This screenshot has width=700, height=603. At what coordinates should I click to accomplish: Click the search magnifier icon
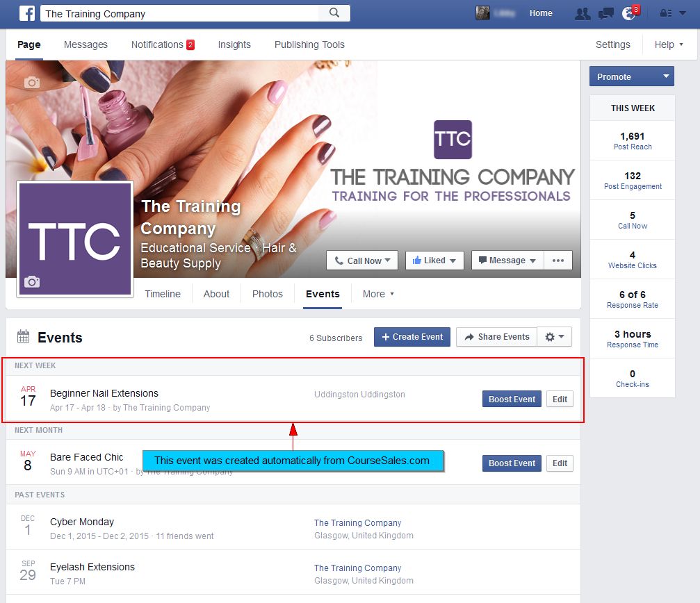click(x=334, y=13)
